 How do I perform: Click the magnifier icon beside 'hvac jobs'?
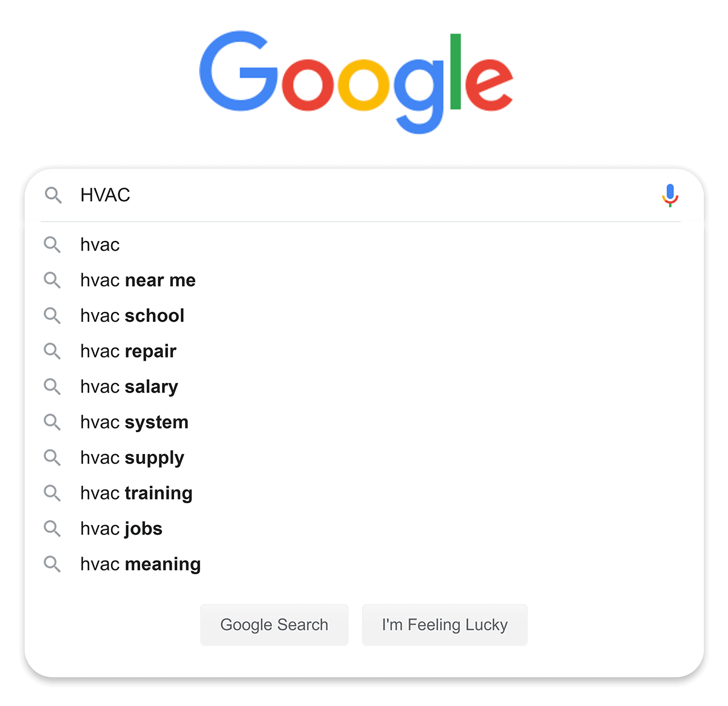[53, 529]
